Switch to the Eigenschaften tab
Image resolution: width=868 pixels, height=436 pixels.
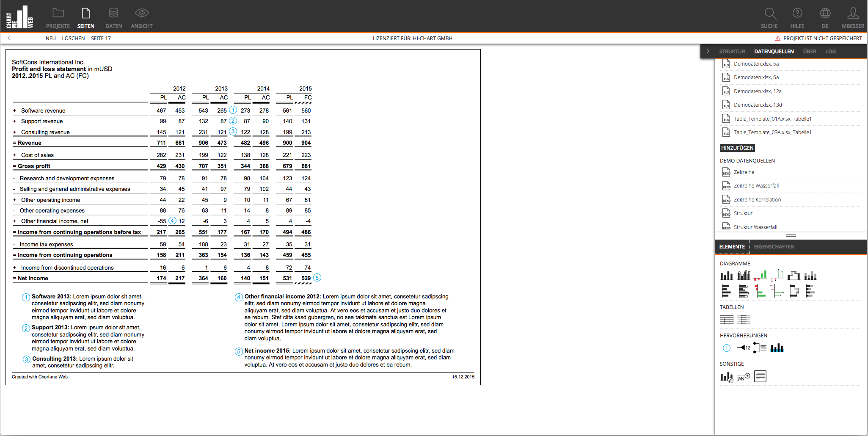(774, 246)
